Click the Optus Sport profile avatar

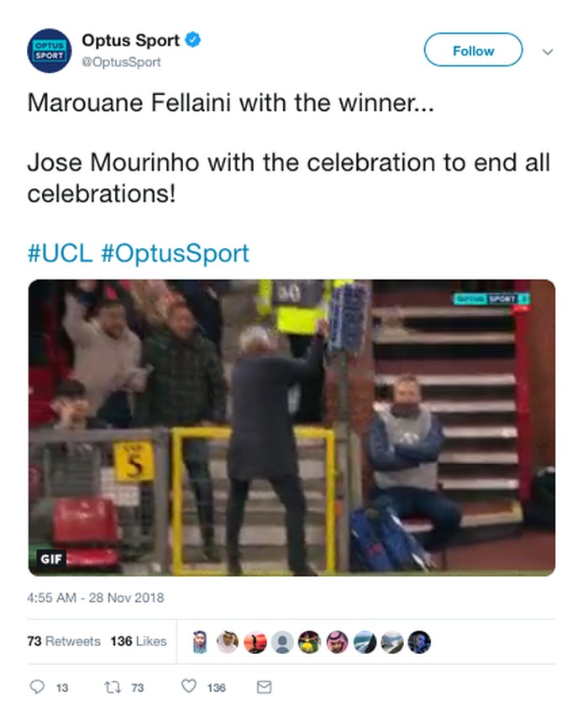49,50
